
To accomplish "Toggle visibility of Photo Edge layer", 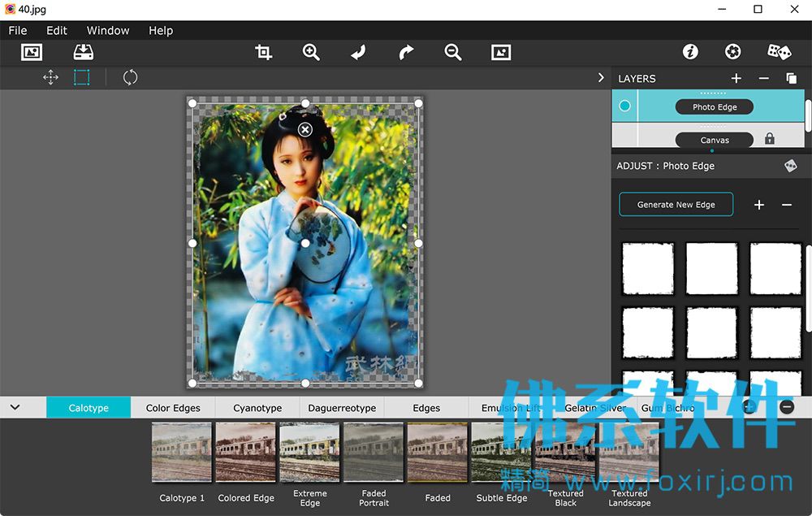I will tap(624, 106).
